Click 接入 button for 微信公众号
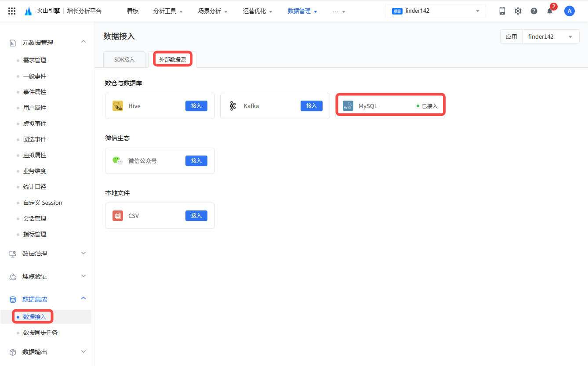Screen dimensions: 588x366 click(196, 161)
